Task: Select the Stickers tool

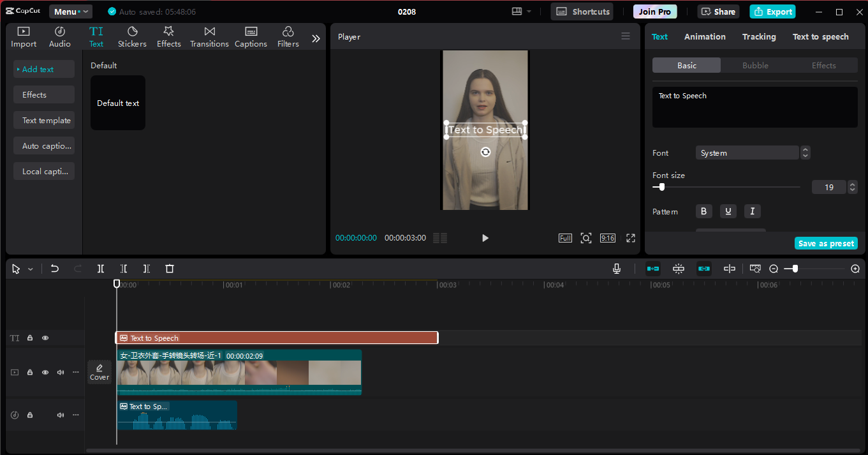Action: point(132,35)
